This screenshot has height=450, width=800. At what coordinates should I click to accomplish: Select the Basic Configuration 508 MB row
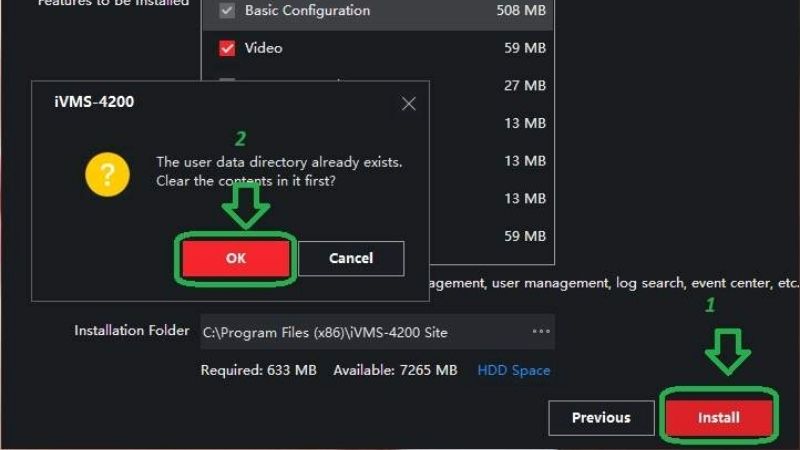click(x=380, y=11)
